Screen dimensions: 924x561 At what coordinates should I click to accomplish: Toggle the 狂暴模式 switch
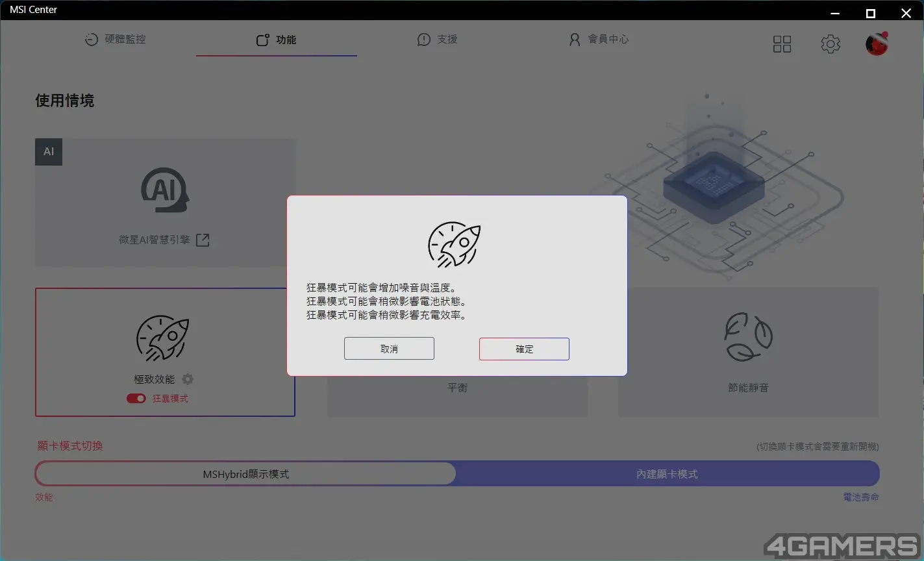pyautogui.click(x=136, y=399)
